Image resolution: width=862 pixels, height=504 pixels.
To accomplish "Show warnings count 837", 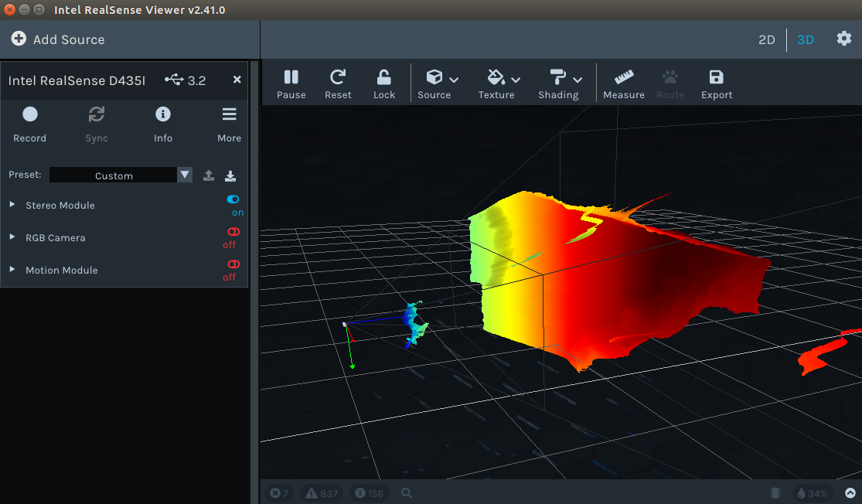I will point(322,493).
